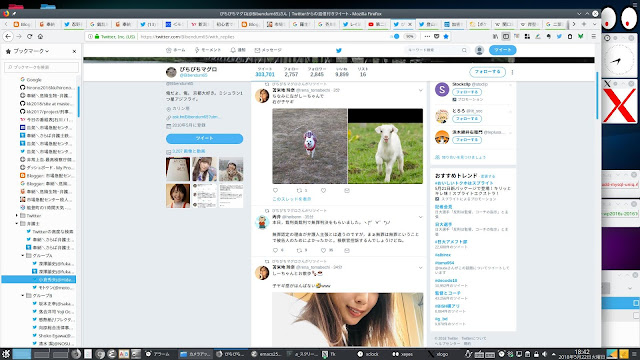640x360 pixels.
Task: Like the goat photo tweet
Action: point(323,191)
